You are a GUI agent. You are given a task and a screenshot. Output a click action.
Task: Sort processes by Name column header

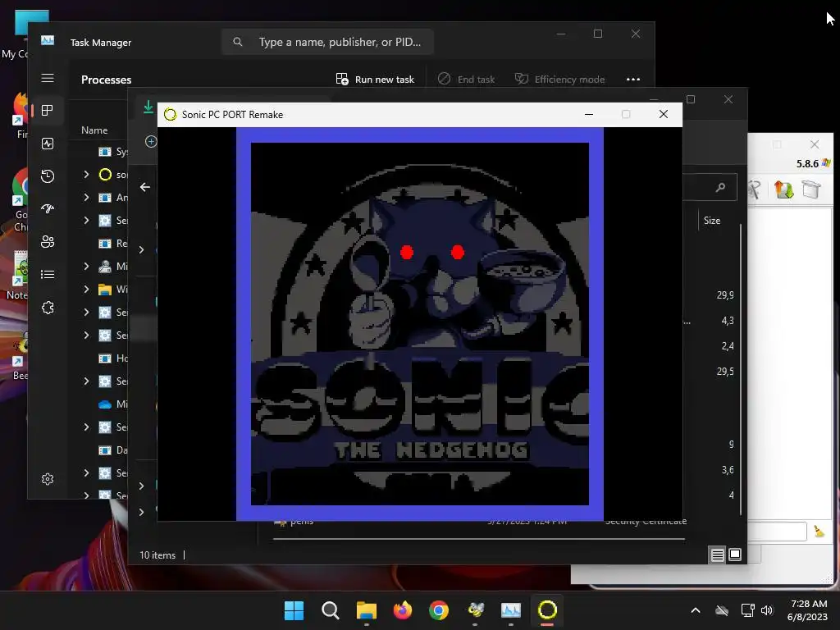pos(94,130)
